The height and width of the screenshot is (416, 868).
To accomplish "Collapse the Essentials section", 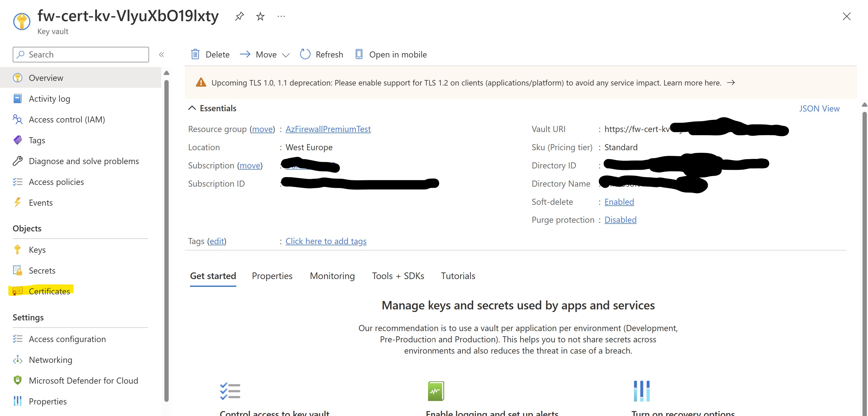I will pyautogui.click(x=192, y=108).
